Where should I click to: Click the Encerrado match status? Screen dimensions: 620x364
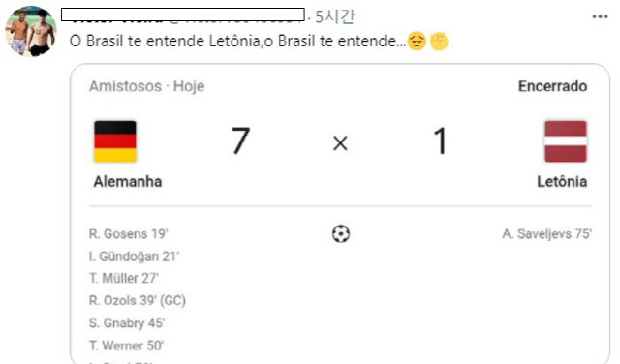pyautogui.click(x=553, y=86)
